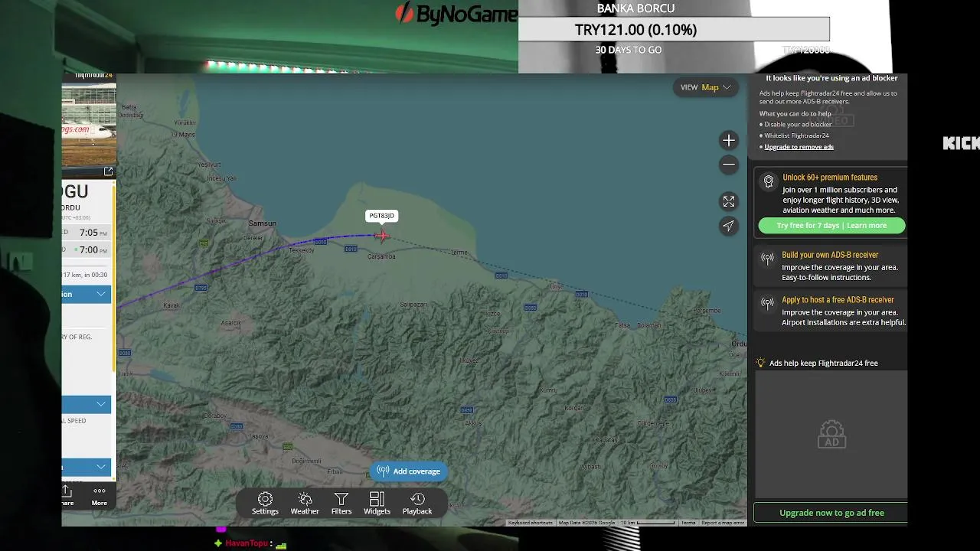The width and height of the screenshot is (980, 551).
Task: Click the Terms link on map footer
Action: (x=688, y=523)
